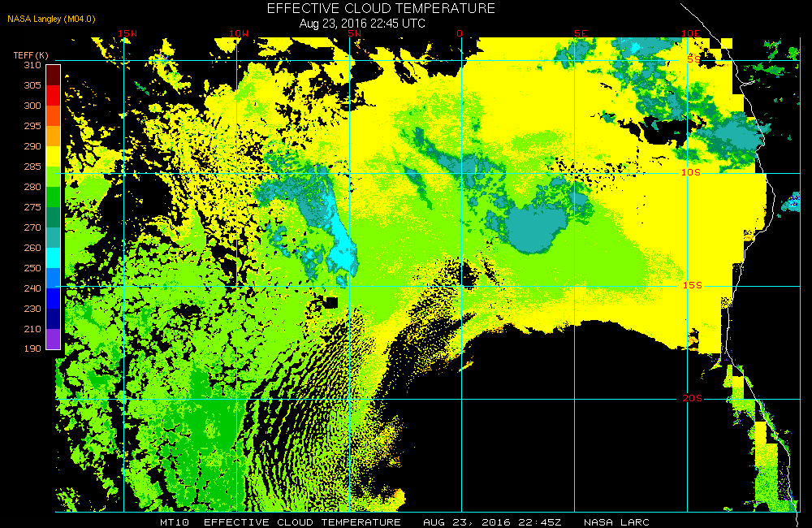
Task: Click the NASA Langley (M04.0) label
Action: (x=51, y=19)
